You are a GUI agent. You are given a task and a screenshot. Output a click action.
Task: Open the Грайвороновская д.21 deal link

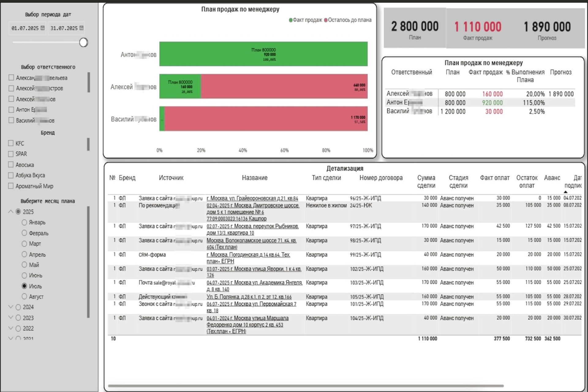[x=252, y=198]
